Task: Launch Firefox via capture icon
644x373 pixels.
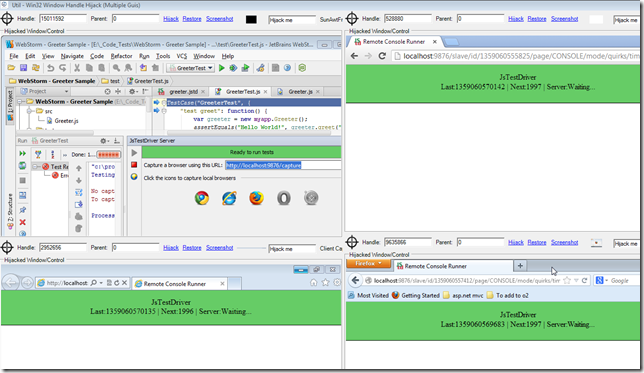Action: coord(256,198)
